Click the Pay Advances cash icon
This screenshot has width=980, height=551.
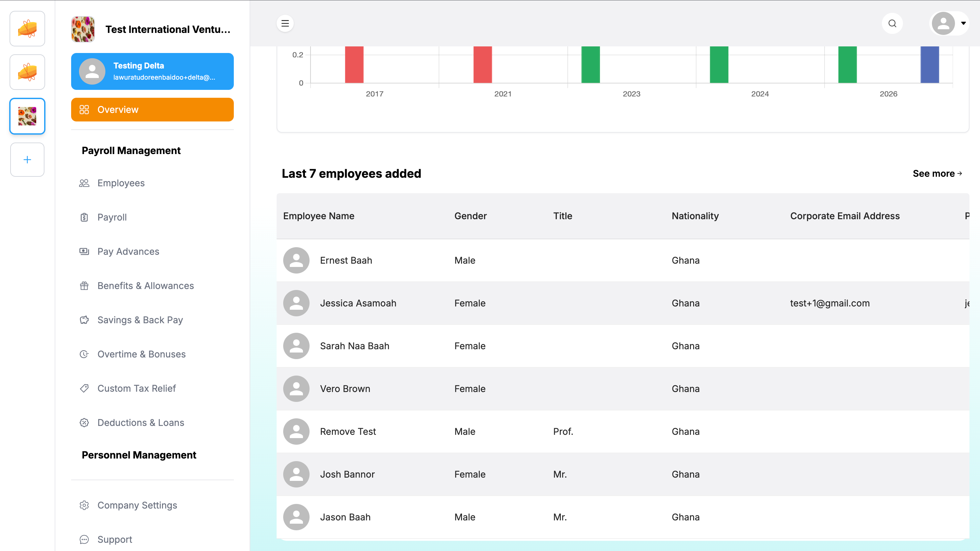tap(84, 251)
